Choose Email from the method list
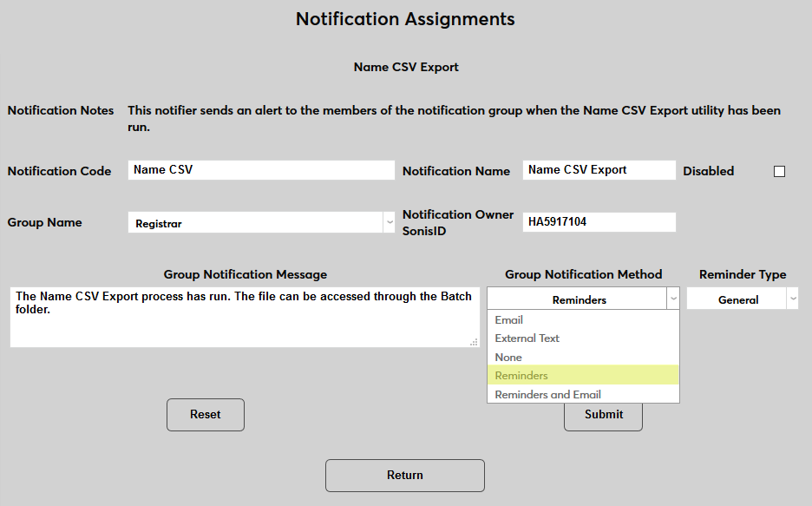Viewport: 812px width, 506px height. click(583, 320)
